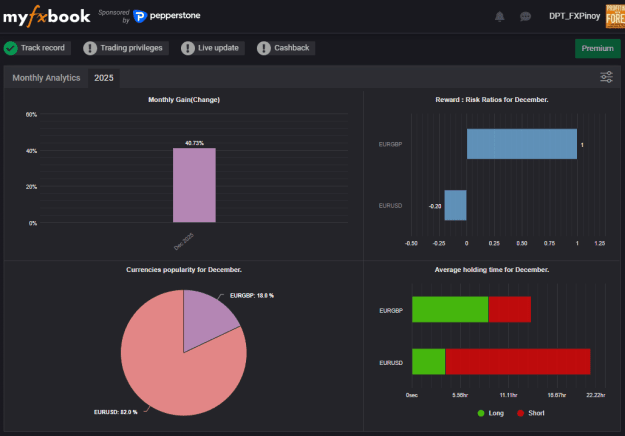Screen dimensions: 625x436
Task: Click the Dec 2025 monthly gain bar
Action: click(194, 185)
